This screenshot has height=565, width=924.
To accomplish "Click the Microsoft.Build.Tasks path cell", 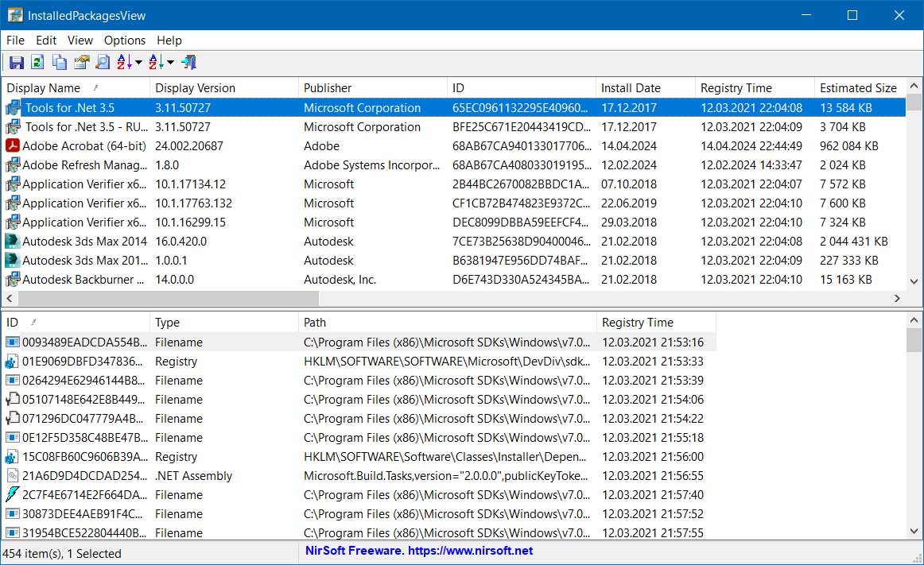I will pyautogui.click(x=446, y=475).
